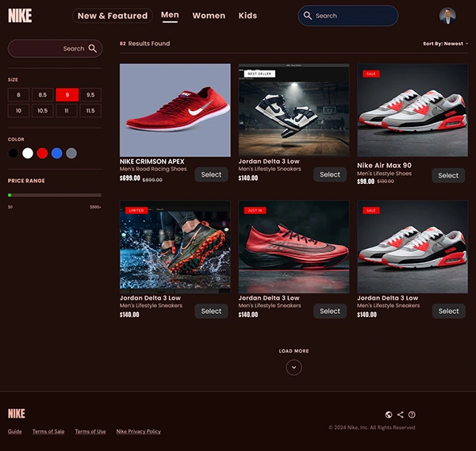Click the share icon in the footer
The image size is (476, 451).
pos(401,415)
